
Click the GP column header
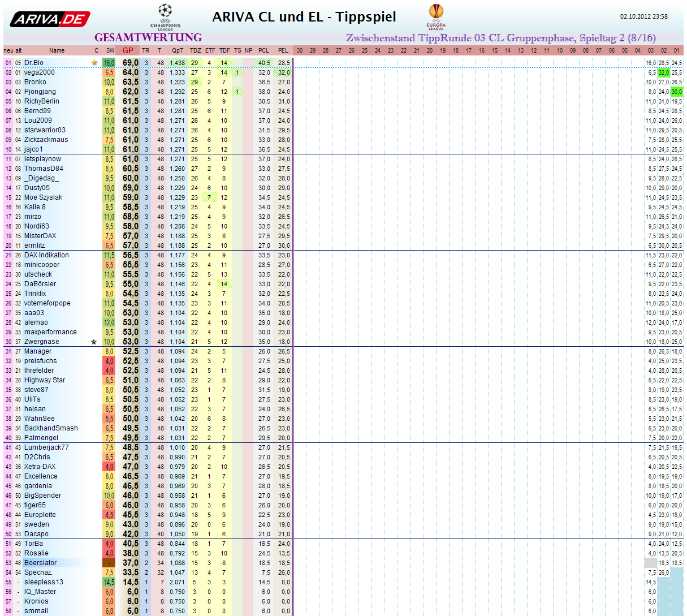click(x=128, y=50)
